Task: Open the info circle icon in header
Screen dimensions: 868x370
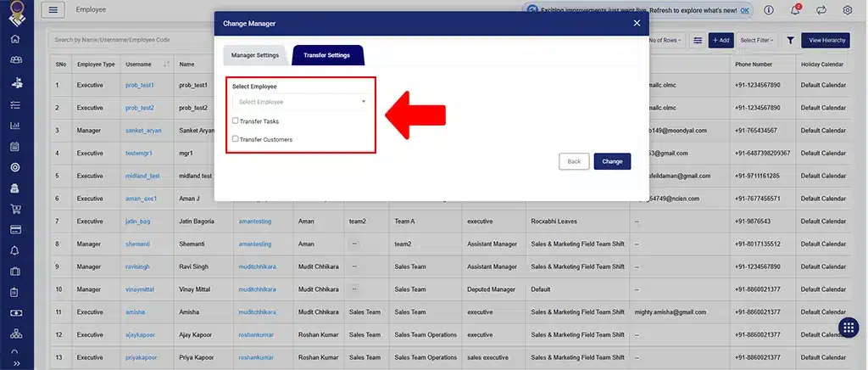Action: tap(768, 10)
